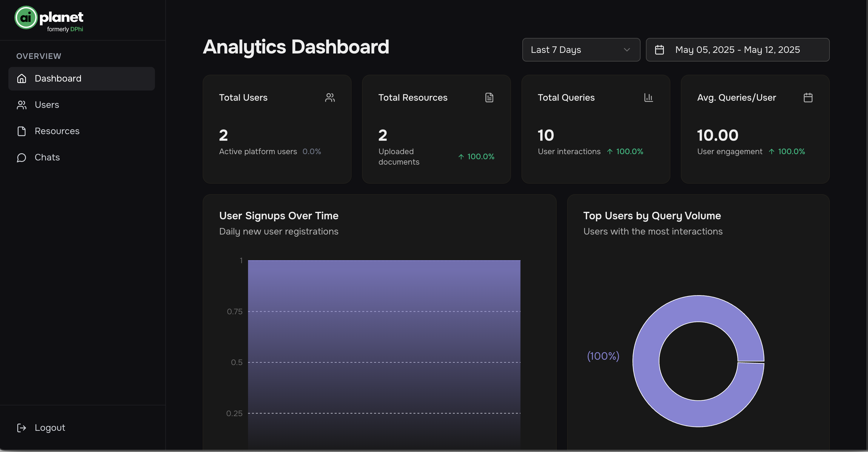
Task: Click the up arrow beside User engagement 100.0%
Action: click(x=772, y=151)
